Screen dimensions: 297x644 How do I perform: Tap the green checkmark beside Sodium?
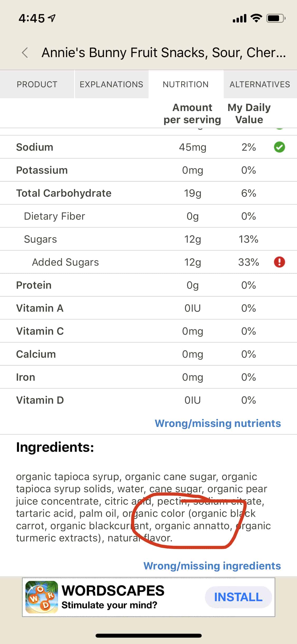point(279,147)
